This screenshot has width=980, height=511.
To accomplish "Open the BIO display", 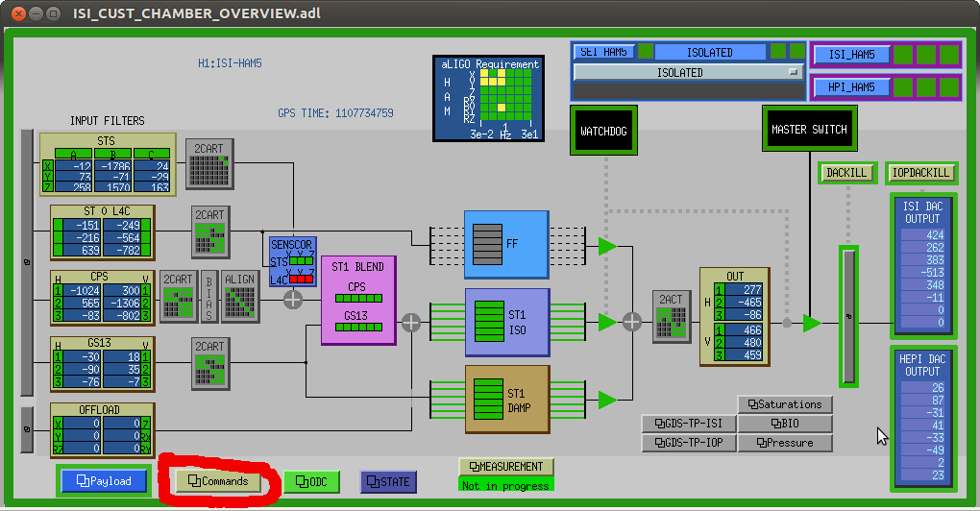I will click(x=785, y=424).
